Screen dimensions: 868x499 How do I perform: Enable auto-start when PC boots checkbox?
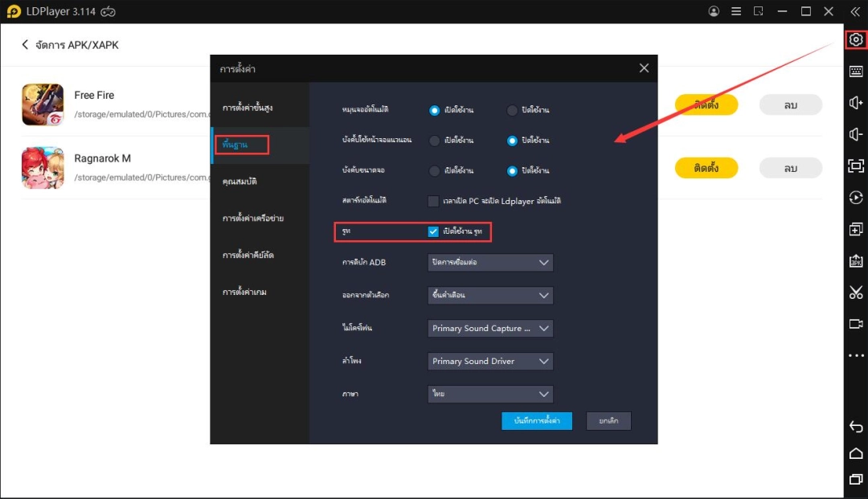[434, 201]
